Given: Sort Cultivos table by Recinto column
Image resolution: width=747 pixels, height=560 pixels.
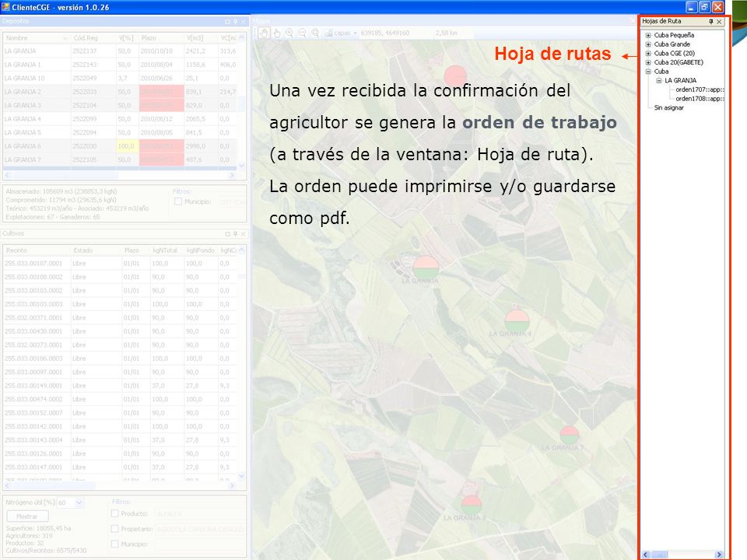Looking at the screenshot, I should 37,250.
